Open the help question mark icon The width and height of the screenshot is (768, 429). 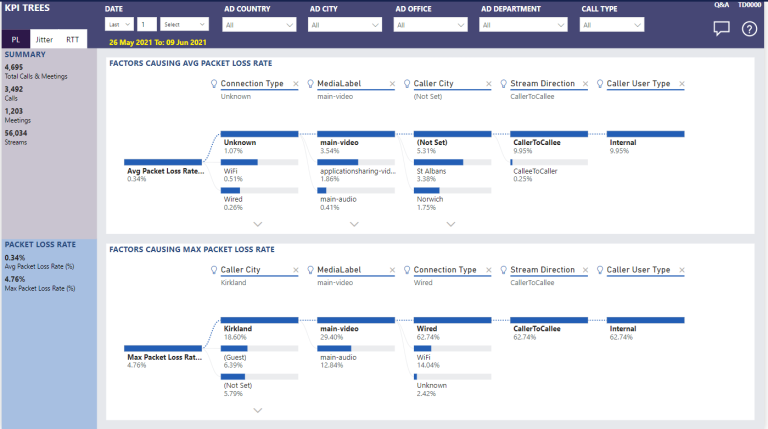[749, 29]
